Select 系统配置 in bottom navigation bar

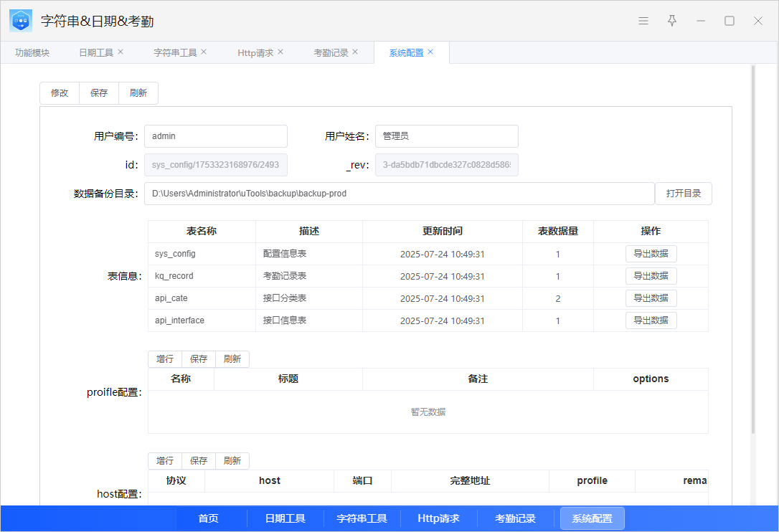pyautogui.click(x=592, y=518)
